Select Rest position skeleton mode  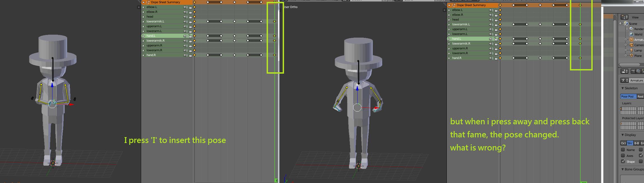[x=640, y=96]
